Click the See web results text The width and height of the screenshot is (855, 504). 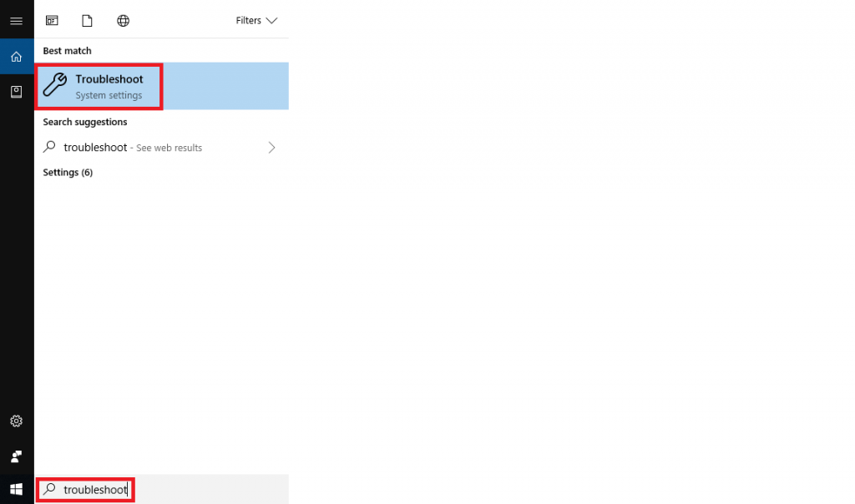click(169, 149)
